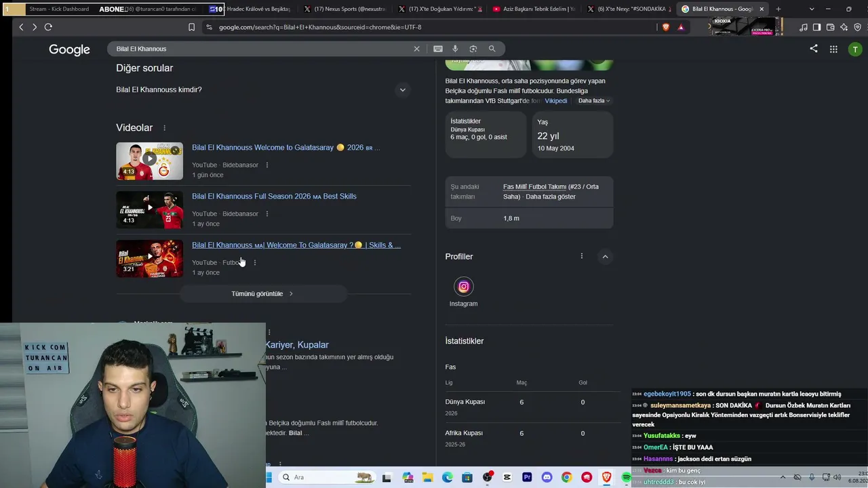Bookmark this page with the bookmark icon
The height and width of the screenshot is (488, 868).
[x=192, y=27]
